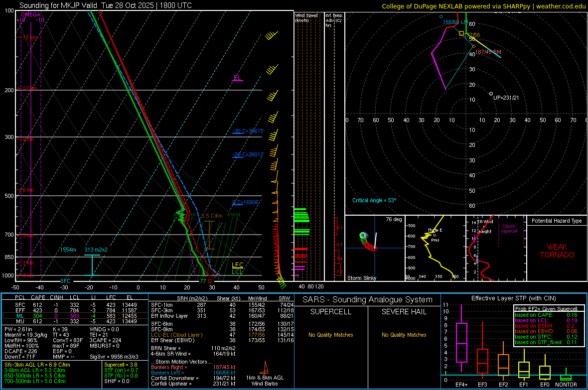Click the 'Potential Hazard Type' header

(x=557, y=221)
